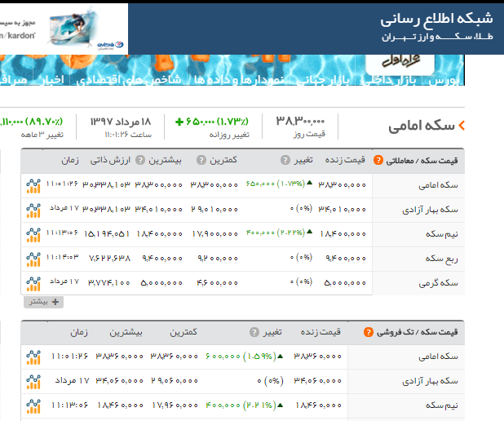
Task: Click نیم سکه change ۴۰۰,۰۰۰ (۲.۲۲%) cell
Action: 279,233
